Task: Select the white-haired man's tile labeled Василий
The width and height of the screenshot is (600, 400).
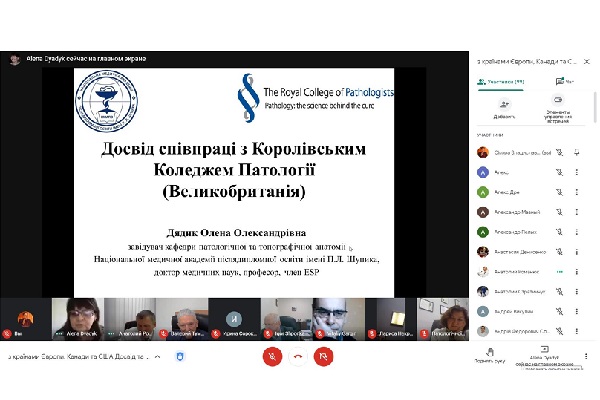Action: pyautogui.click(x=182, y=319)
